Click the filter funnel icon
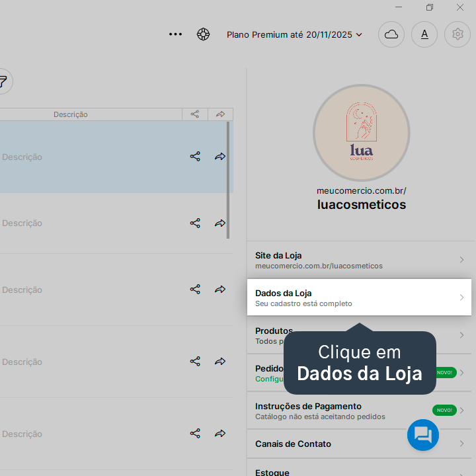 click(x=3, y=81)
